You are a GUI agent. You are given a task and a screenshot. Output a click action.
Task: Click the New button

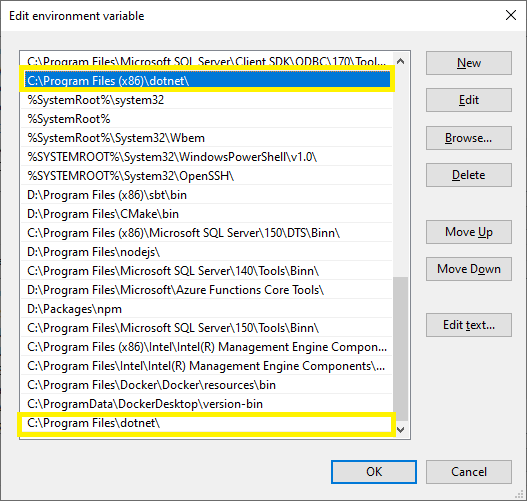(469, 63)
